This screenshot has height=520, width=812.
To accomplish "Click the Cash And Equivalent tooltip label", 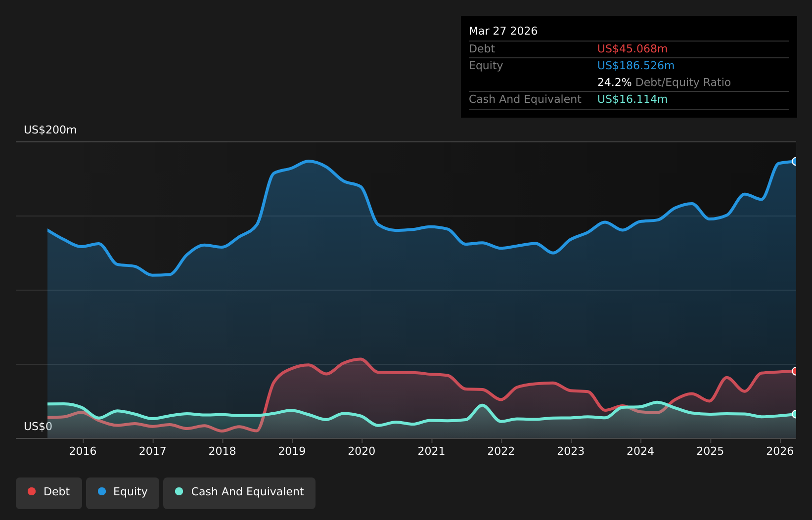I will click(x=525, y=99).
